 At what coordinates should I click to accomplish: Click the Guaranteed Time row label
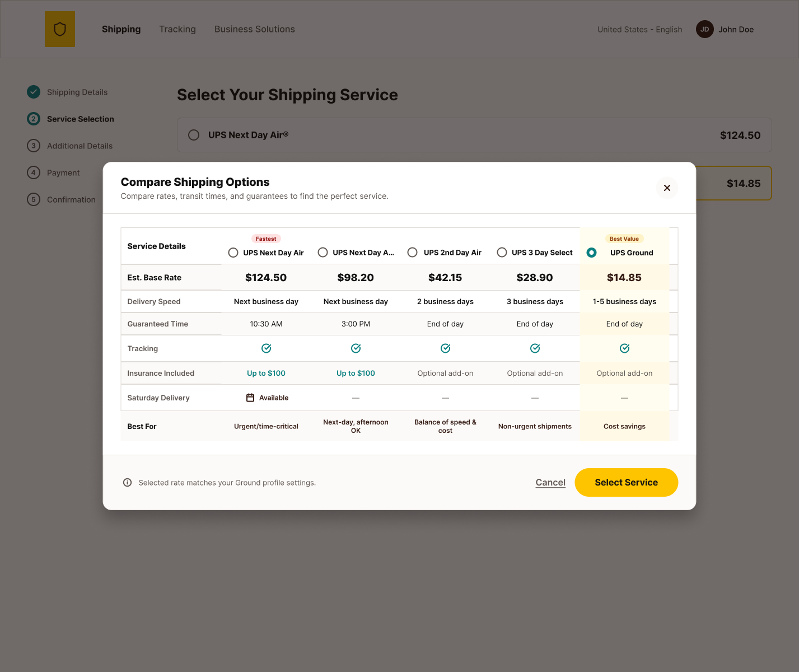pyautogui.click(x=158, y=324)
